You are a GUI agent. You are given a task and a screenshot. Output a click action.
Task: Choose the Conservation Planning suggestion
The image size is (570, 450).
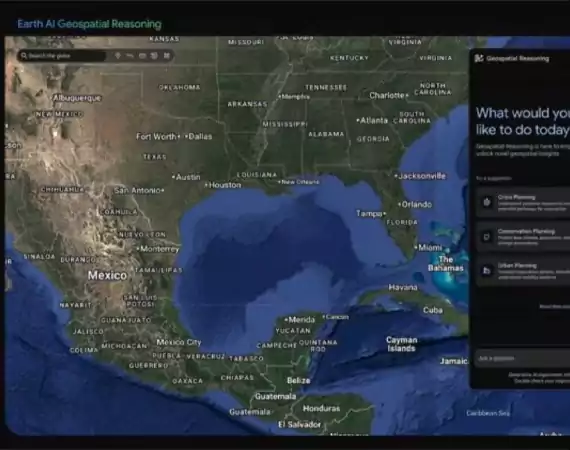coord(523,237)
